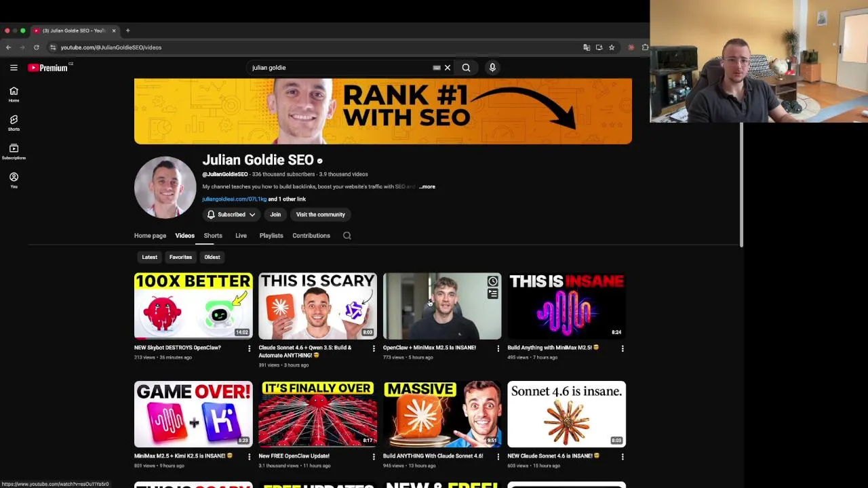Open the THIS IS SCARY video thumbnail
868x488 pixels.
click(317, 306)
